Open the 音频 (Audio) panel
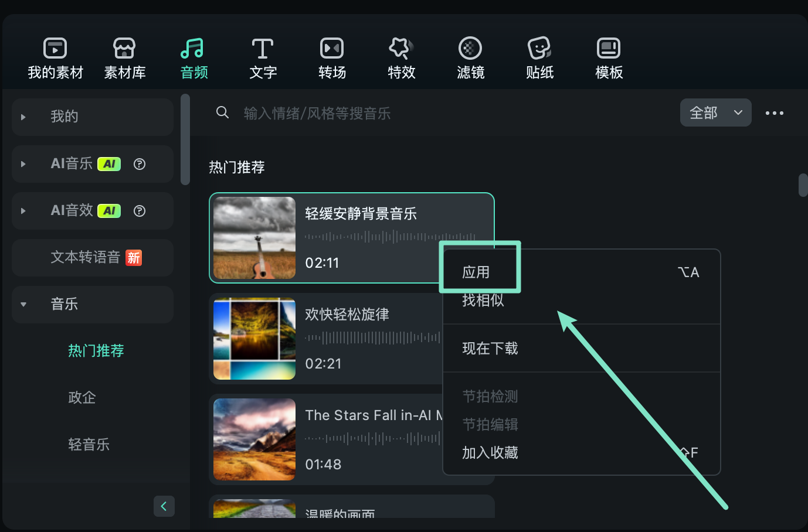The image size is (808, 532). [x=193, y=57]
